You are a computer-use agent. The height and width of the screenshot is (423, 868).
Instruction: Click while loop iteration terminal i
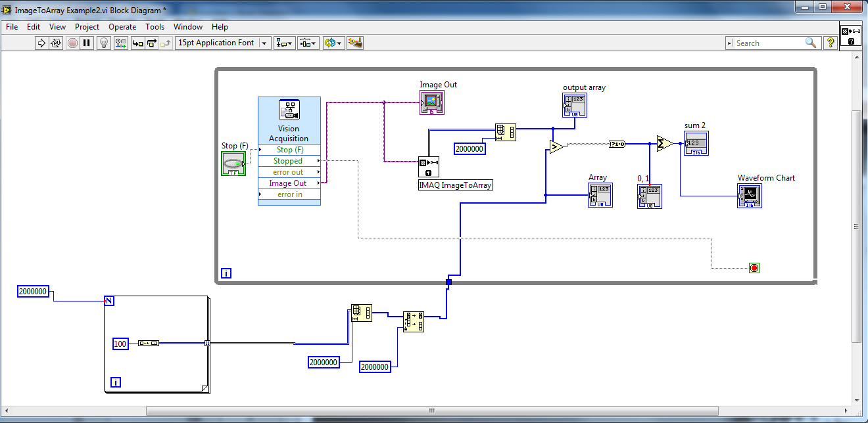click(x=226, y=273)
